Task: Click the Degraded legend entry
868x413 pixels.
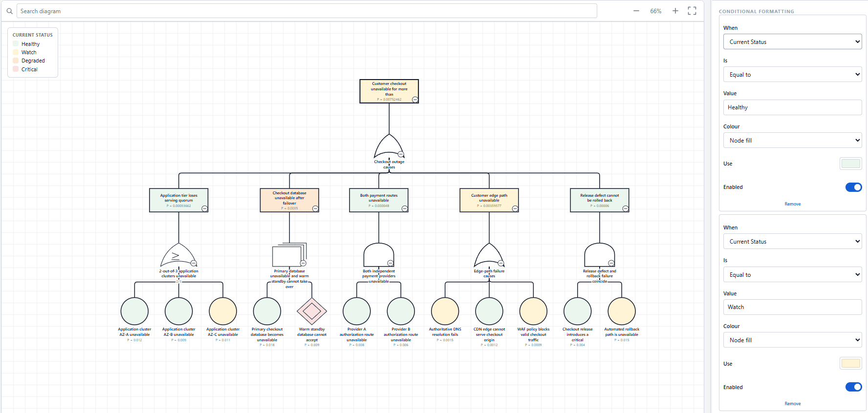Action: click(29, 61)
